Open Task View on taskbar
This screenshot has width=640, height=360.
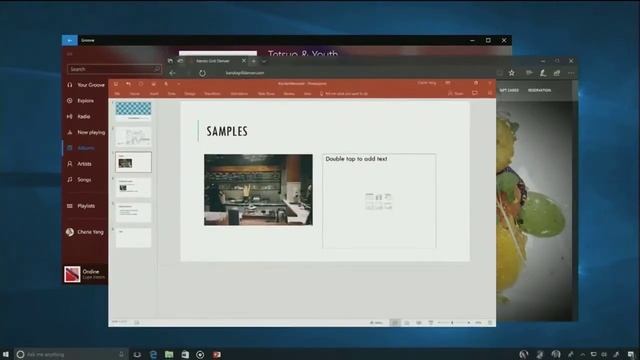click(x=137, y=354)
